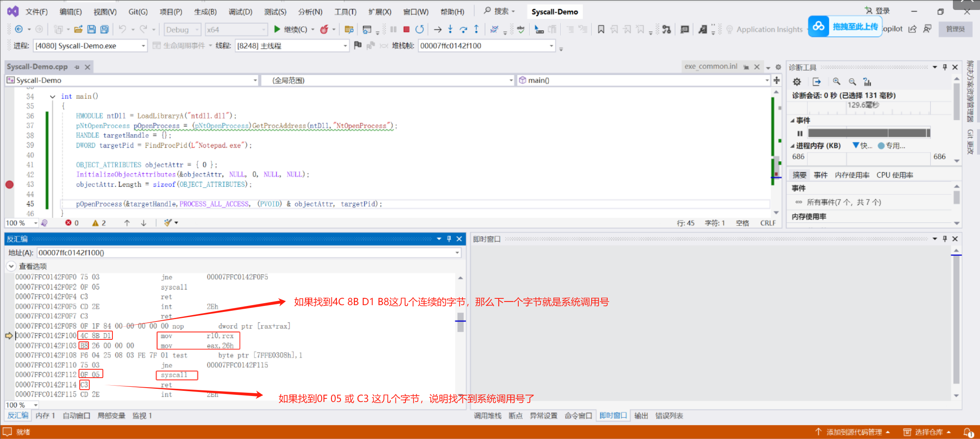Click the Step Over arrow icon
The height and width of the screenshot is (439, 980).
(463, 29)
